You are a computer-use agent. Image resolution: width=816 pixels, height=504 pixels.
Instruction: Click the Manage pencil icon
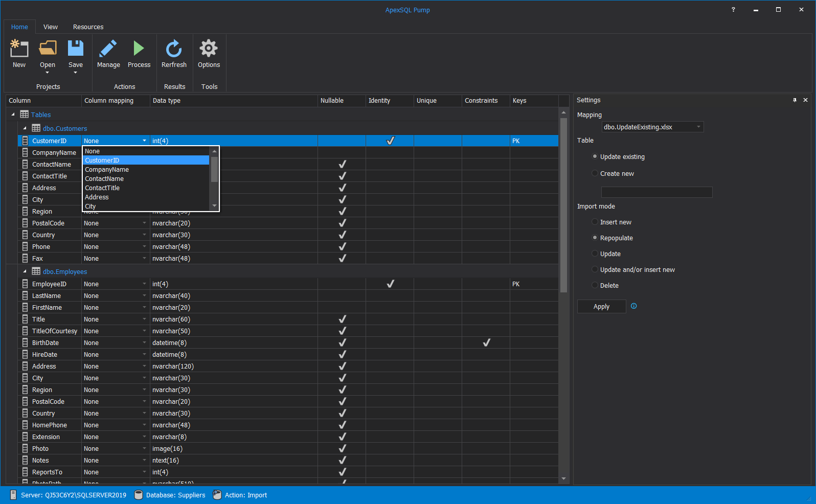(x=108, y=49)
